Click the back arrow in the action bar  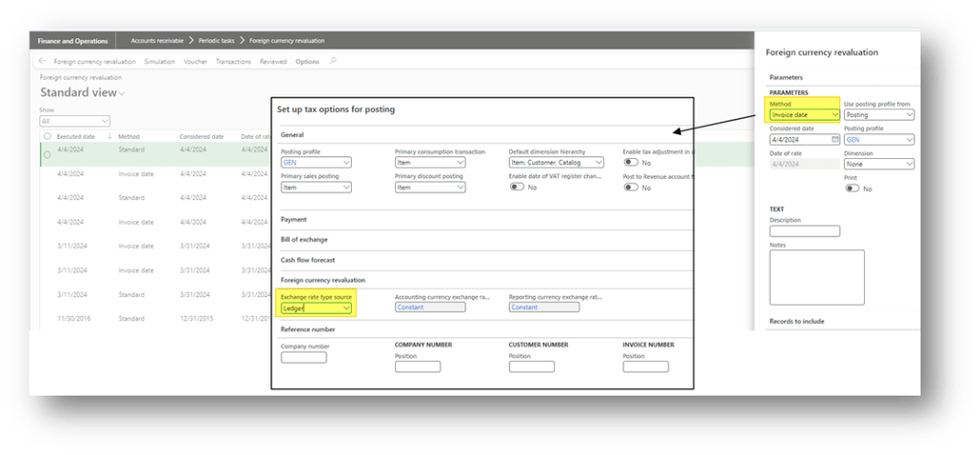(x=42, y=61)
